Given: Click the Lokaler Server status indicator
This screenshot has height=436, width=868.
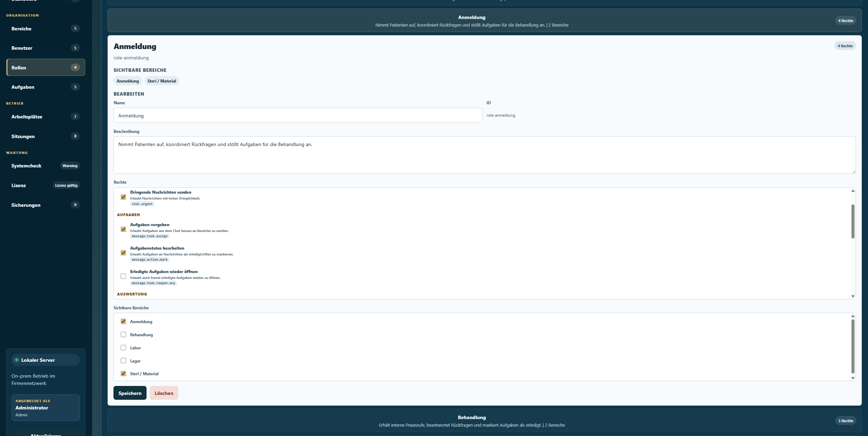Looking at the screenshot, I should [x=46, y=360].
